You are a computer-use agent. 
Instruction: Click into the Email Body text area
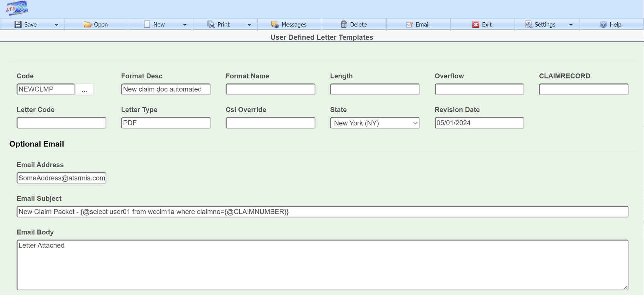pyautogui.click(x=322, y=265)
